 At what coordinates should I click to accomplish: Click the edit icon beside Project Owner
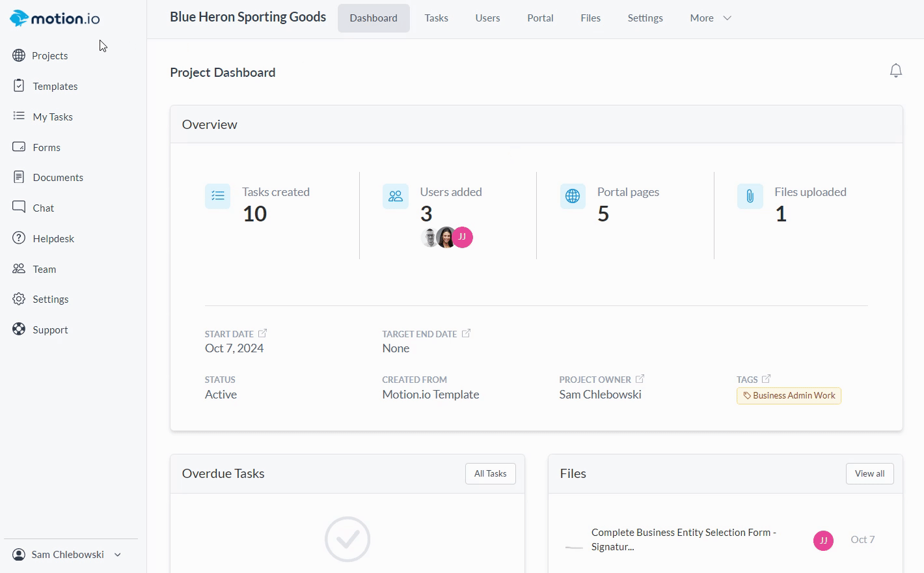click(x=640, y=379)
